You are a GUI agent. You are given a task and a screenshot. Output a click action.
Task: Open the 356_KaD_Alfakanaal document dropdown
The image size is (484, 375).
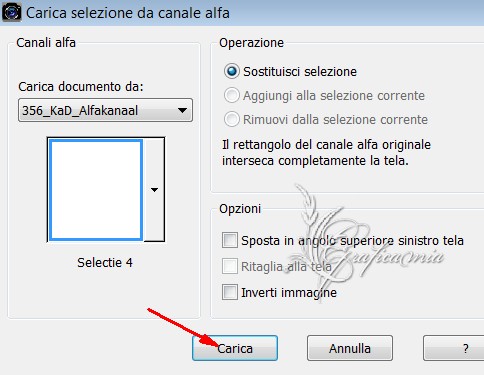coord(105,110)
